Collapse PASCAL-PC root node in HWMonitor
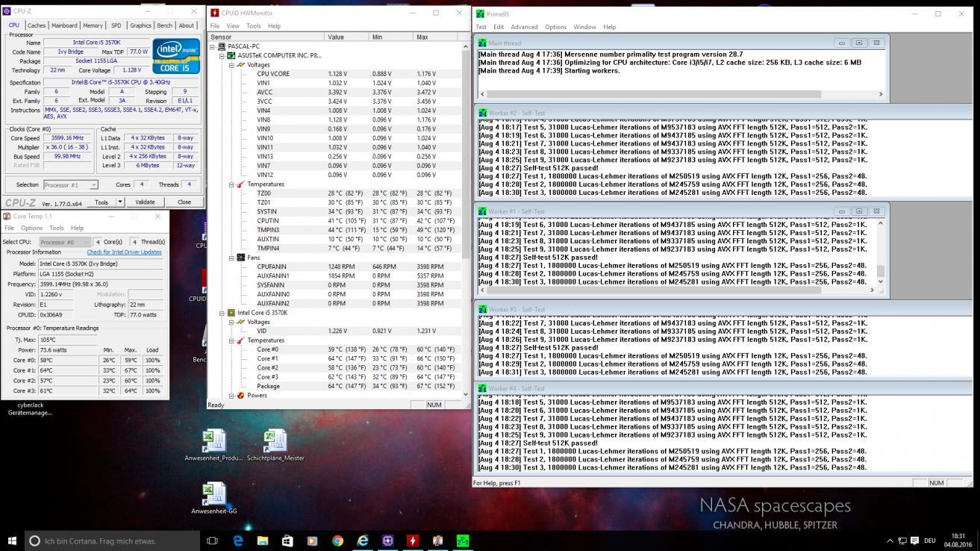Screen dimensions: 980x551 213,46
